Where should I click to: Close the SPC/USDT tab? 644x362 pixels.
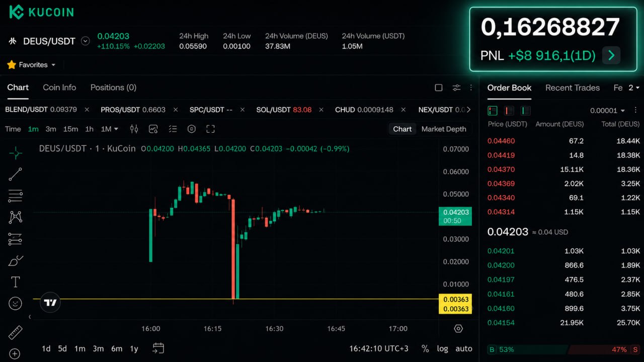[243, 110]
